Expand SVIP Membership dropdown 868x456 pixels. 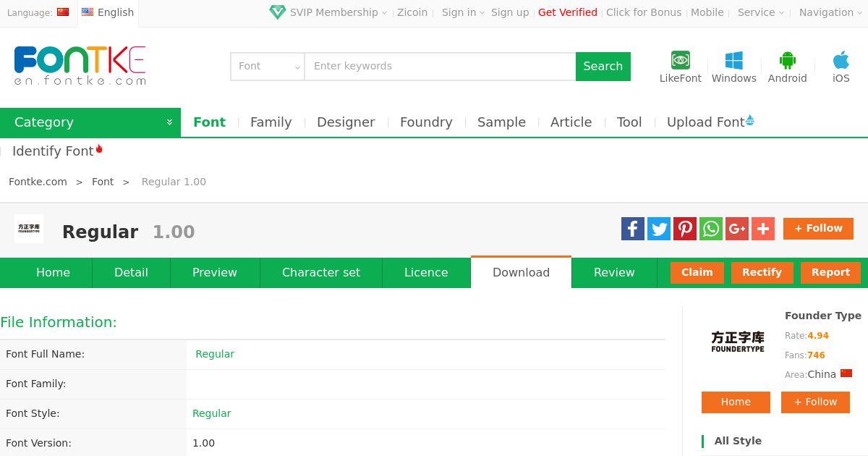(338, 12)
